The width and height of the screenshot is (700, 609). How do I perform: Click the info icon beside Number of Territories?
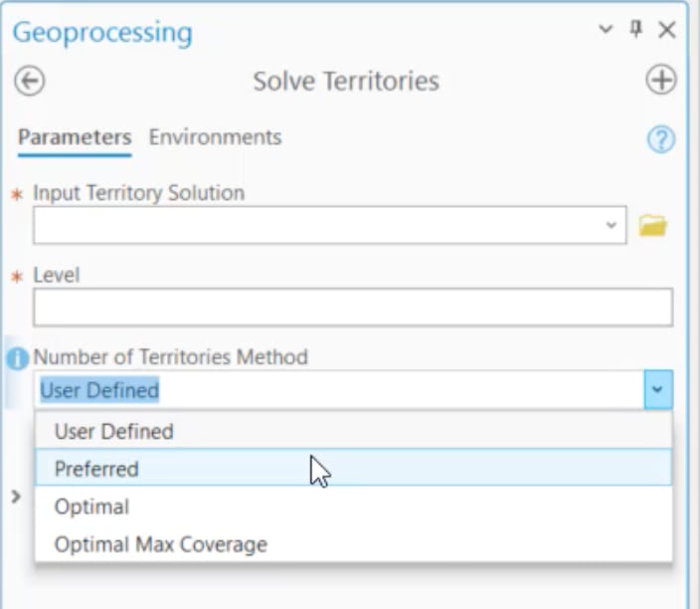click(17, 358)
